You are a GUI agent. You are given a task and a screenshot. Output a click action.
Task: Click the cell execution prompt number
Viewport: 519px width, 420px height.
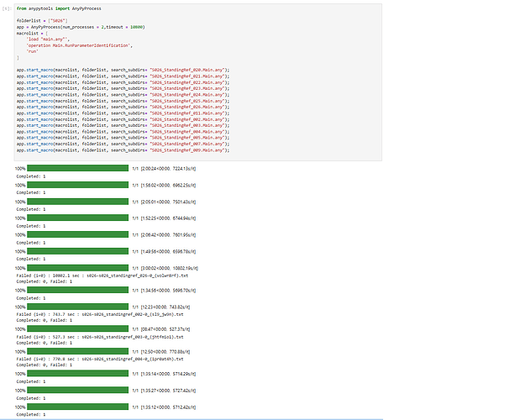click(8, 8)
